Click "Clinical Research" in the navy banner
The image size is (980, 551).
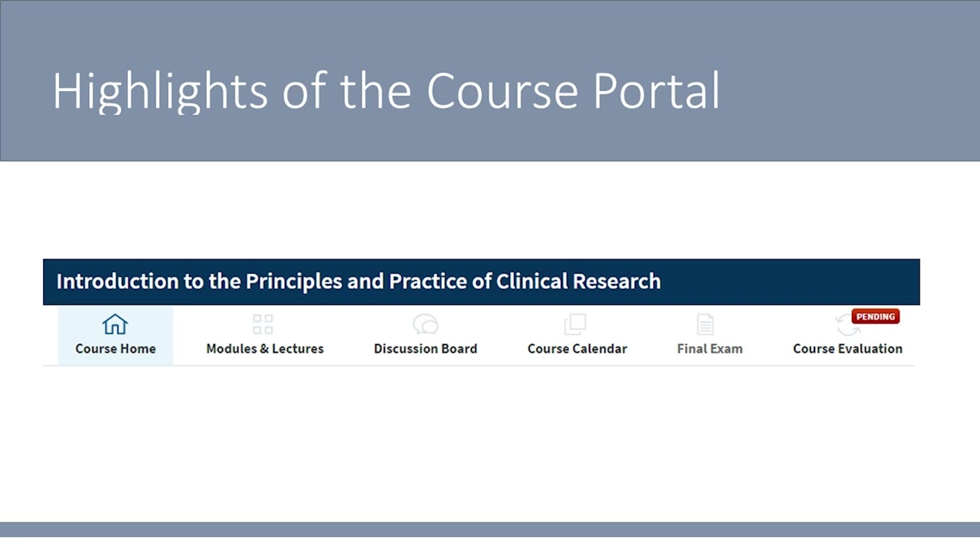coord(578,281)
